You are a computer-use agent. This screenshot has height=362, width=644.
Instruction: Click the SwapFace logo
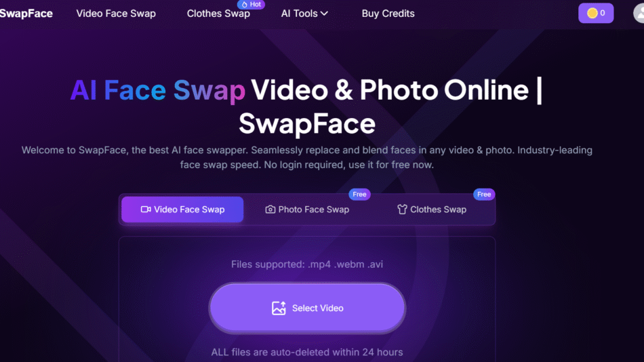pos(26,14)
